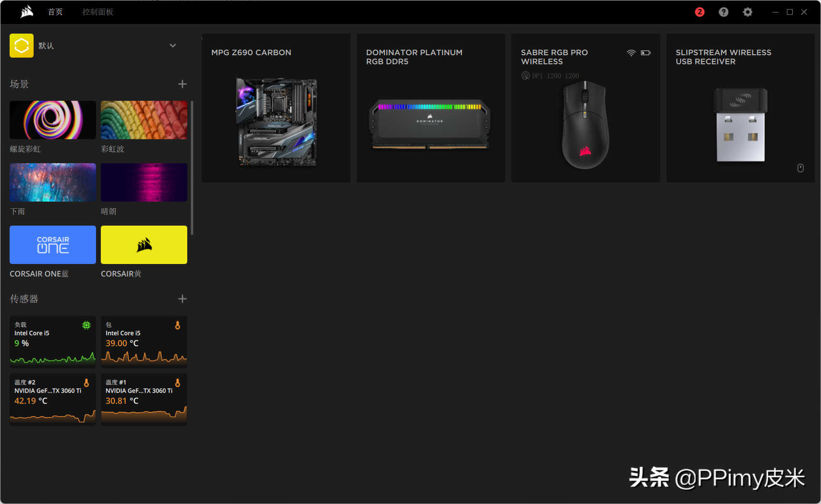Viewport: 821px width, 504px height.
Task: Click the DPI 1200 1200 readout
Action: pos(555,76)
